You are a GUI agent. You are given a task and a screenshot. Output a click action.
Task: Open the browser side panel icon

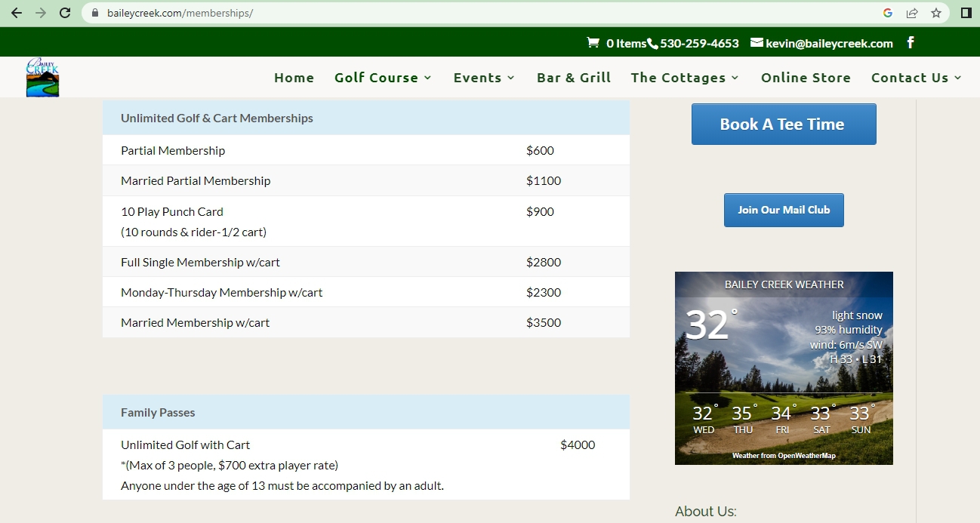pos(966,13)
